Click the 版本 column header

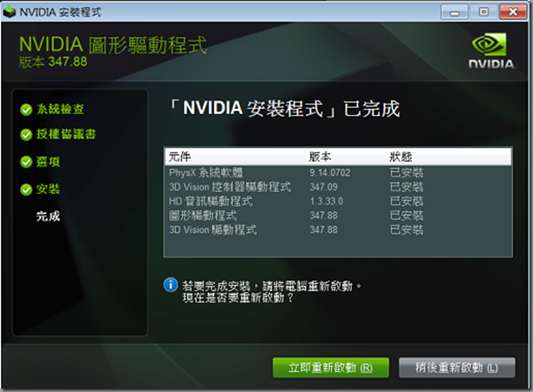click(345, 157)
